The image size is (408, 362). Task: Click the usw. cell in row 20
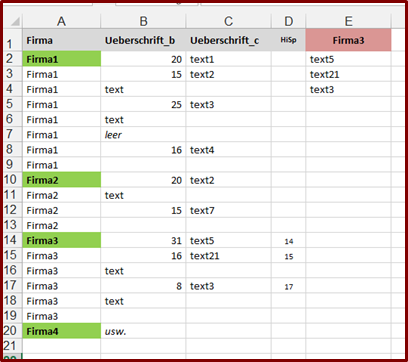(x=143, y=331)
